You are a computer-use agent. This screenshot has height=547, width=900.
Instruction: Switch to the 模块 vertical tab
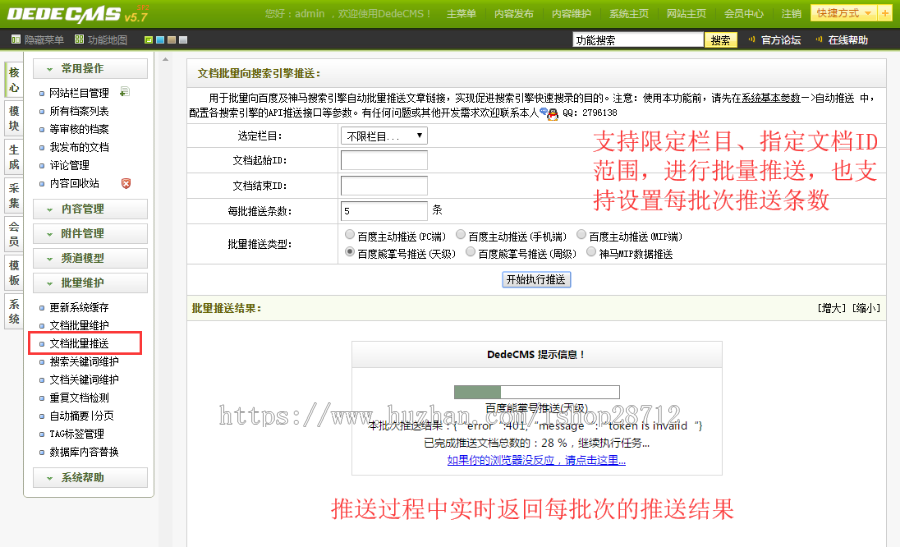(14, 118)
